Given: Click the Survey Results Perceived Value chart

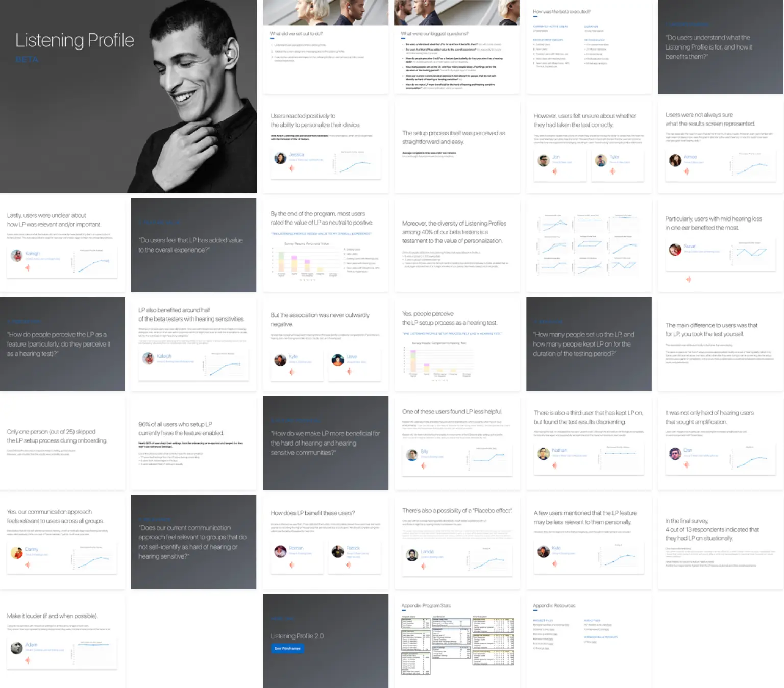Looking at the screenshot, I should click(x=306, y=260).
